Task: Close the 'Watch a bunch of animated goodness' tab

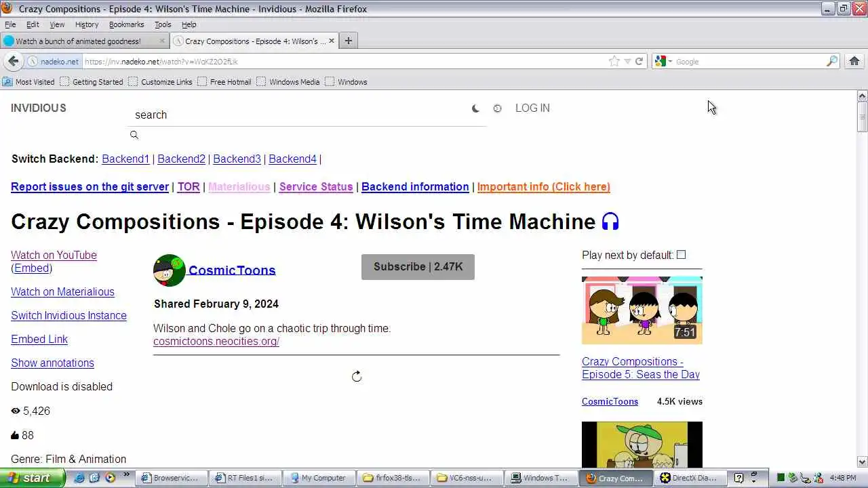Action: [162, 41]
